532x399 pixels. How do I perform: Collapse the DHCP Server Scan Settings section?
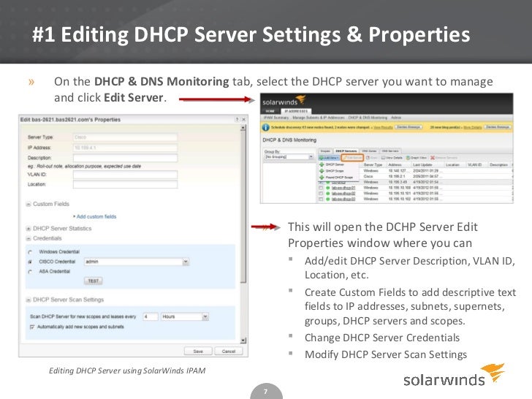[x=28, y=300]
